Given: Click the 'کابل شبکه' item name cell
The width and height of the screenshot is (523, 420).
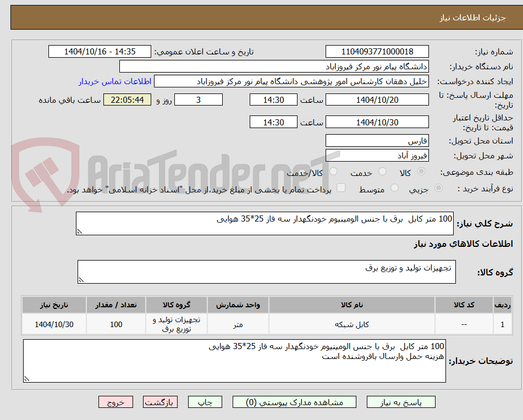Looking at the screenshot, I should [x=352, y=324].
